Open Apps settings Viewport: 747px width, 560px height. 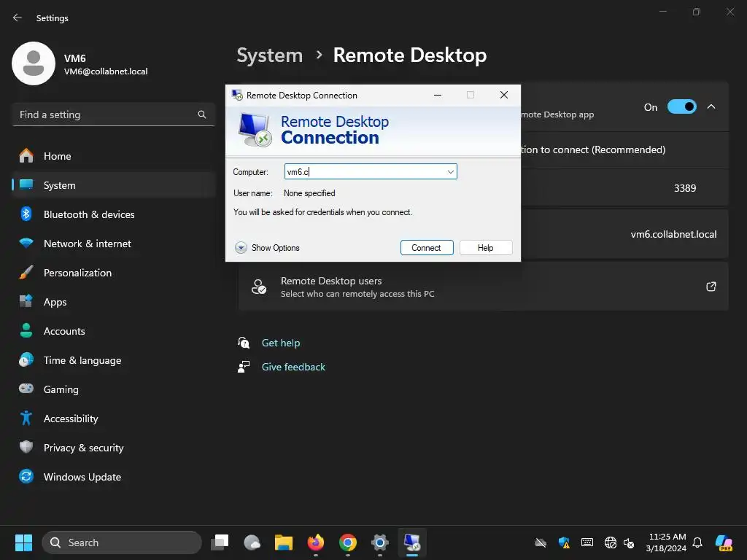click(113, 302)
